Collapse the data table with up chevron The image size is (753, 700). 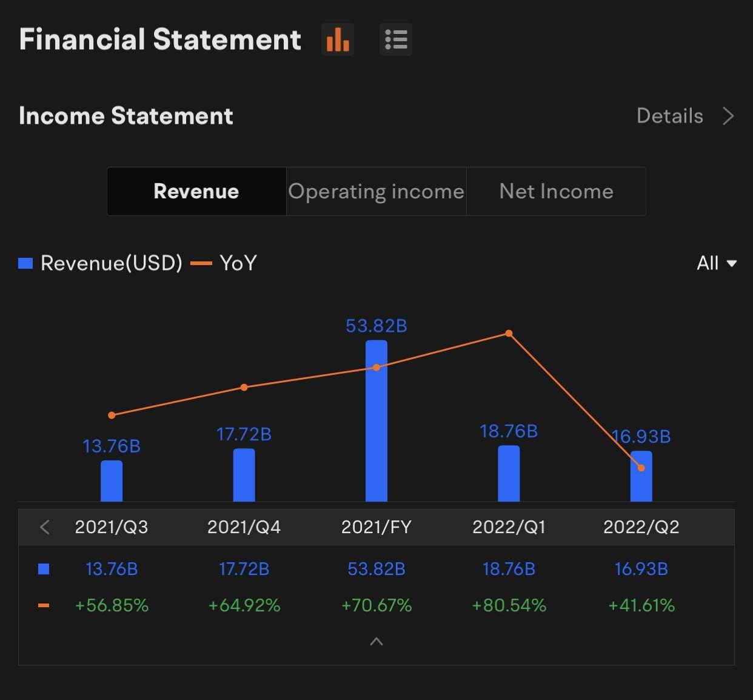coord(376,641)
